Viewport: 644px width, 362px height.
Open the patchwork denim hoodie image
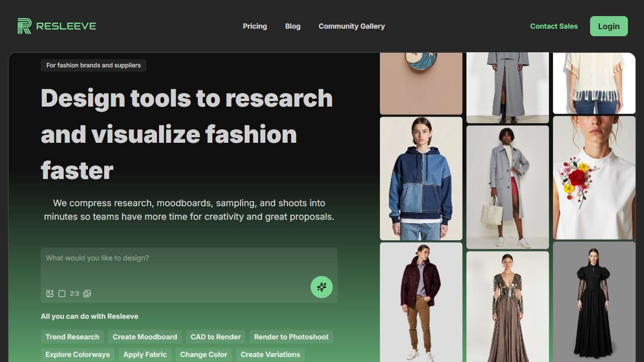point(421,178)
